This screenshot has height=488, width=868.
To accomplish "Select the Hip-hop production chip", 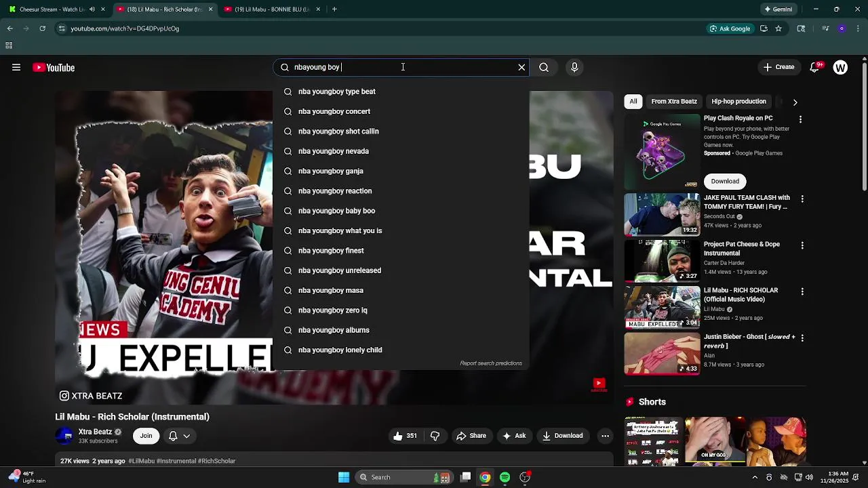I will (738, 102).
